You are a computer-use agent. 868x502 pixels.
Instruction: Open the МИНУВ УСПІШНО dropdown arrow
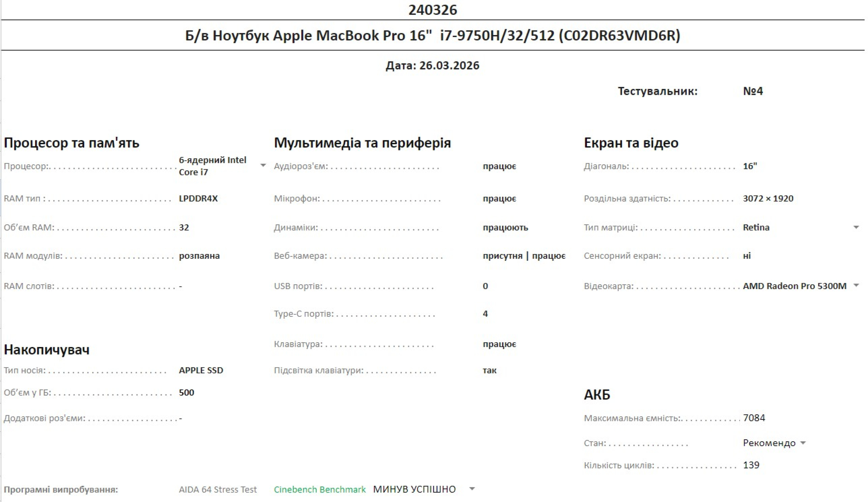(x=472, y=489)
